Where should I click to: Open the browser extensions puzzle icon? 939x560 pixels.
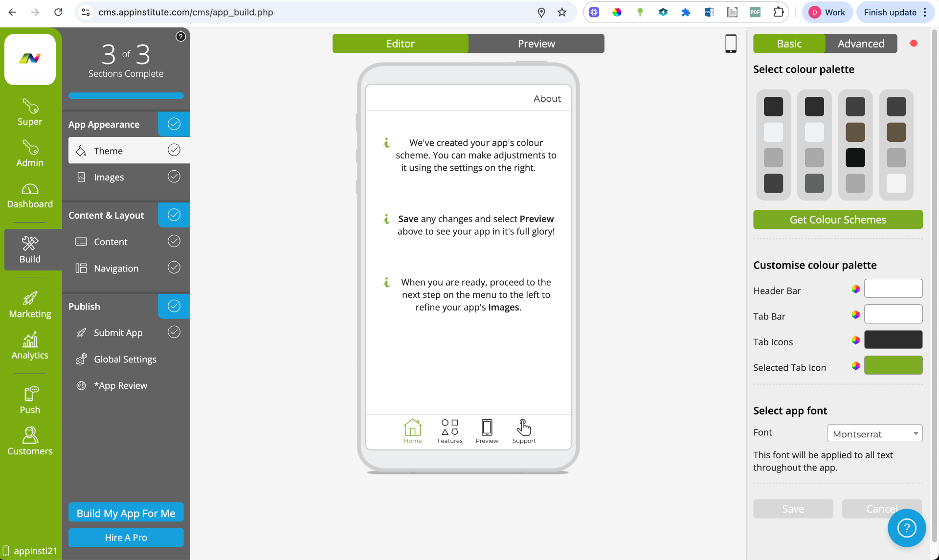(778, 12)
